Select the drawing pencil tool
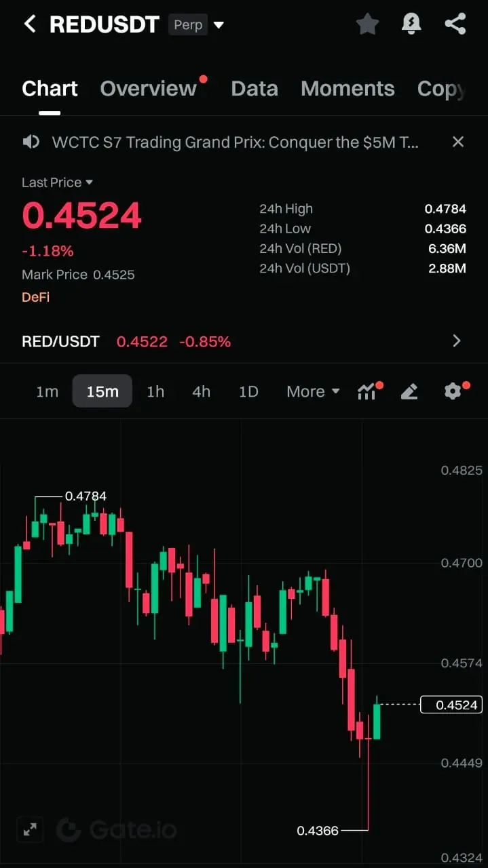Screen dimensions: 488x868 (x=409, y=391)
